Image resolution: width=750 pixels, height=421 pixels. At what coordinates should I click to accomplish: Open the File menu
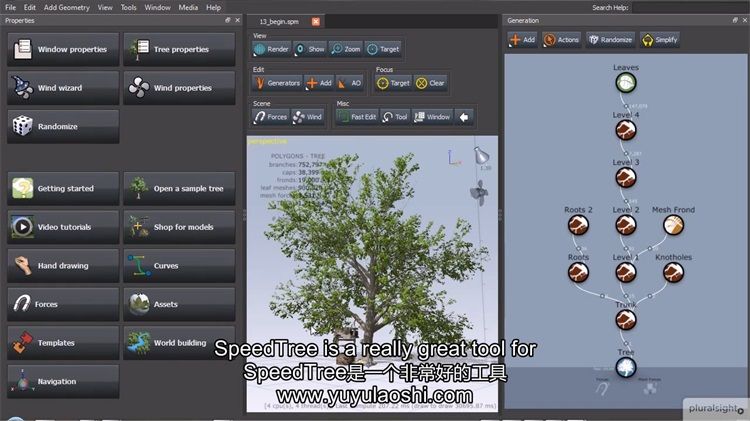[x=11, y=8]
